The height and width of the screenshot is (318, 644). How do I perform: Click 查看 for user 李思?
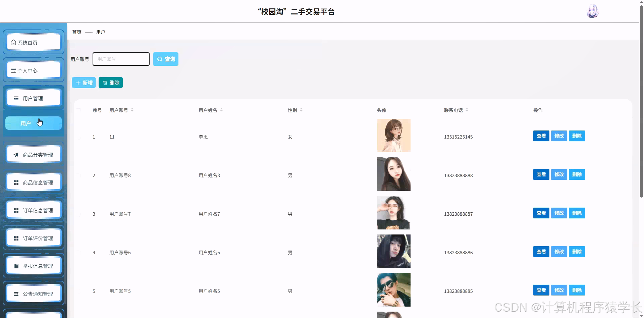[541, 136]
